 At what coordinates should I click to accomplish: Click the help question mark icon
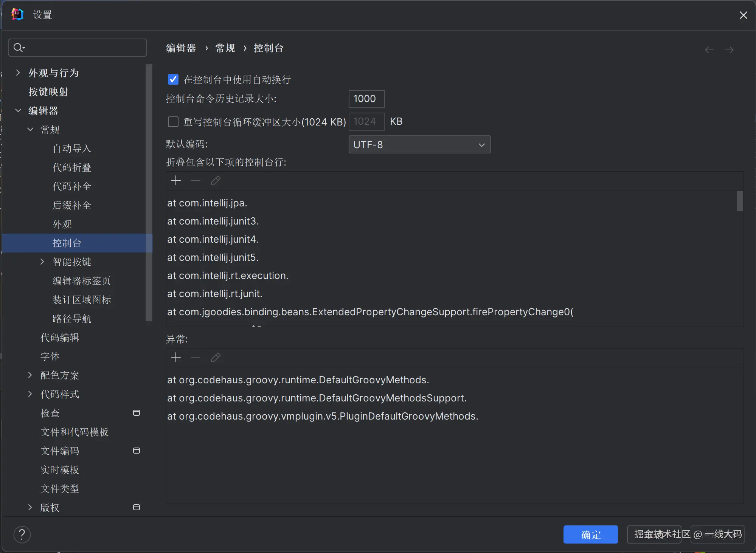pyautogui.click(x=22, y=534)
